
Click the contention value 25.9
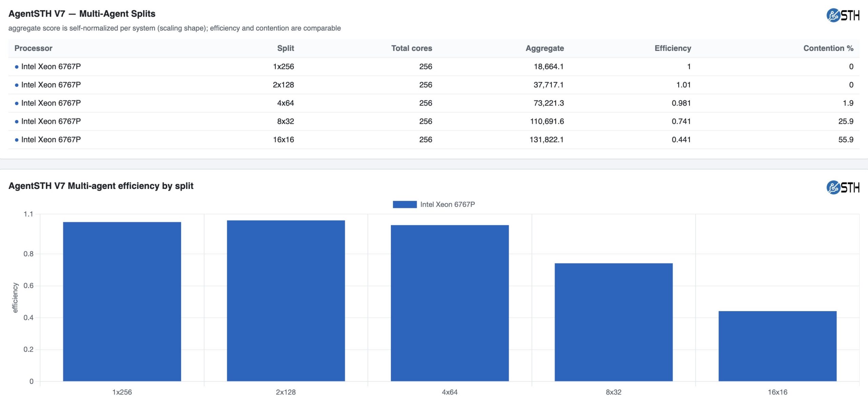click(846, 121)
